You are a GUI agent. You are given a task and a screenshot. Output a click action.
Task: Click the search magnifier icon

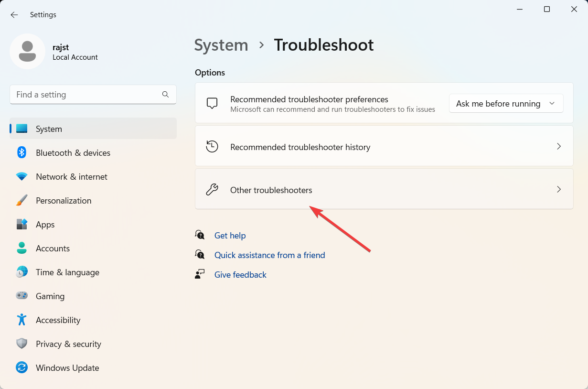pos(165,95)
